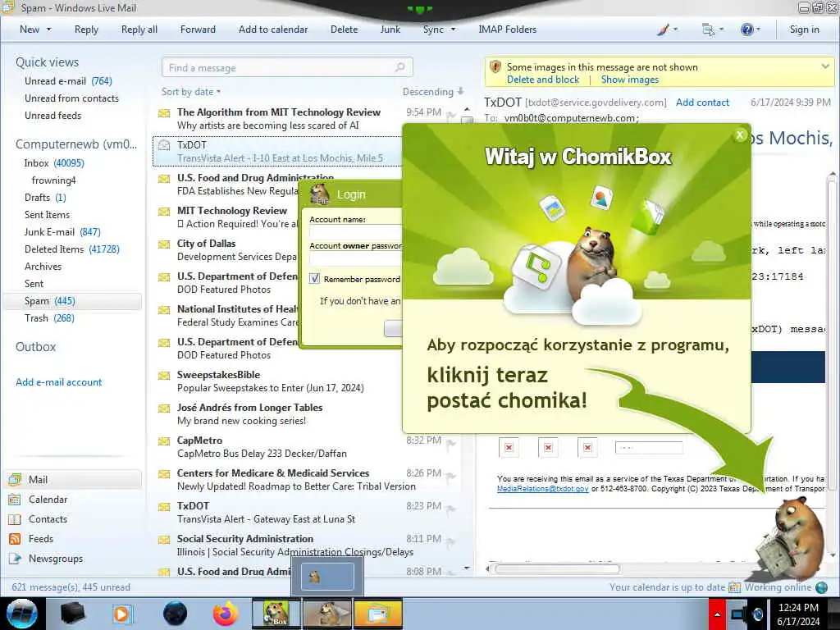Screen dimensions: 840x630
Task: Click the Working online globe icon
Action: [820, 587]
